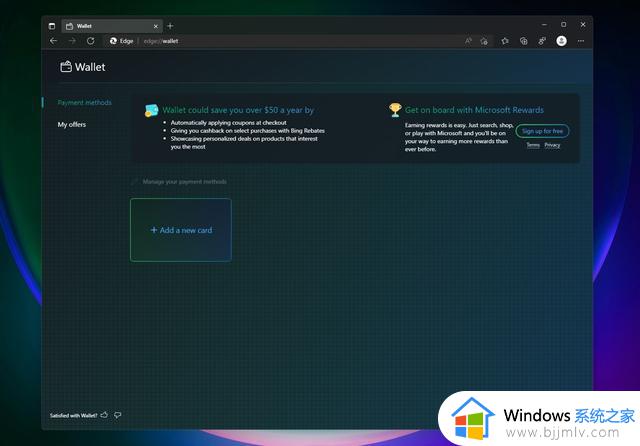Click 'Get on board with Microsoft Rewards' heading

474,110
